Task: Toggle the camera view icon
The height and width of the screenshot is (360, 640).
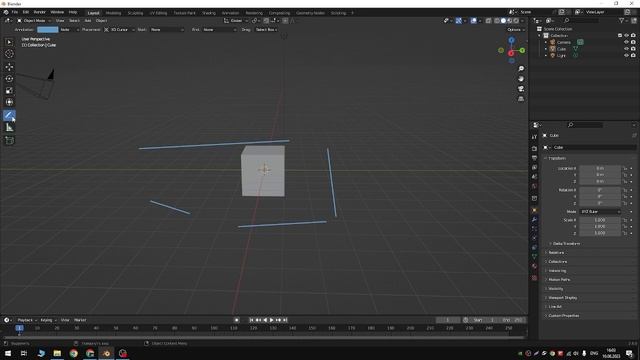Action: (521, 89)
